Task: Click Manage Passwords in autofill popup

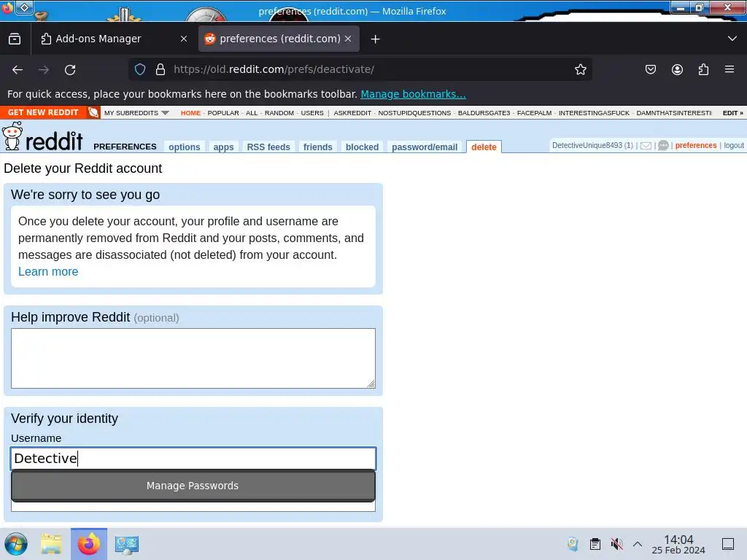Action: tap(193, 486)
